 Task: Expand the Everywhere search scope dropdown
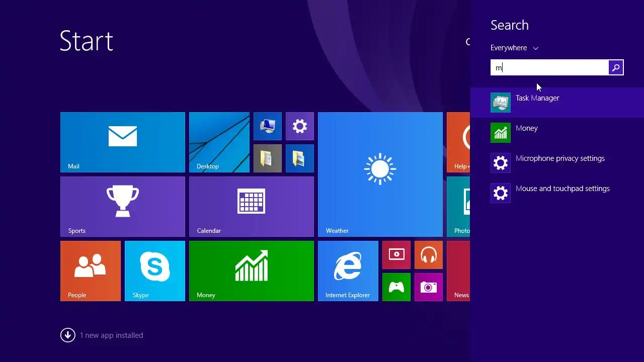pos(514,48)
